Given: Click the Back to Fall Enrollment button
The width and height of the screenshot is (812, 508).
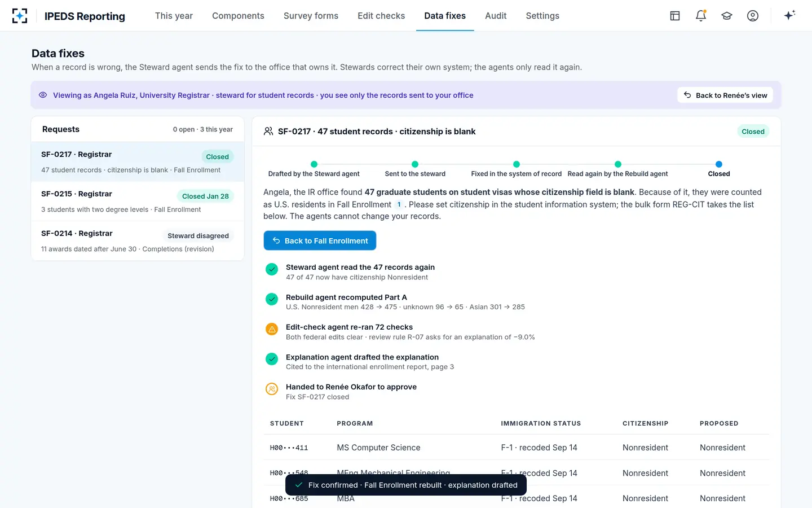Looking at the screenshot, I should coord(320,240).
